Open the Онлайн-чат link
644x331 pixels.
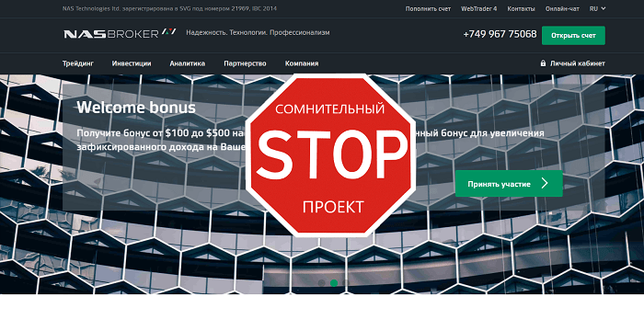coord(562,8)
